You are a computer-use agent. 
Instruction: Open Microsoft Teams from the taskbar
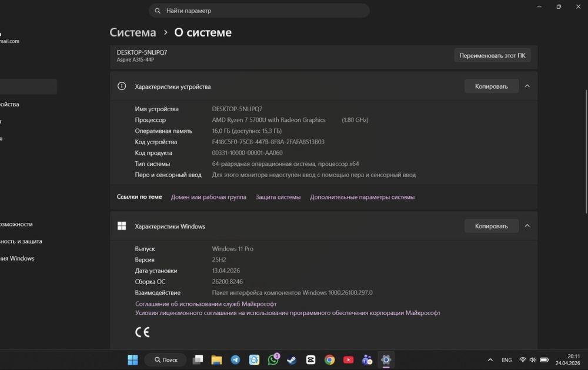click(x=367, y=360)
